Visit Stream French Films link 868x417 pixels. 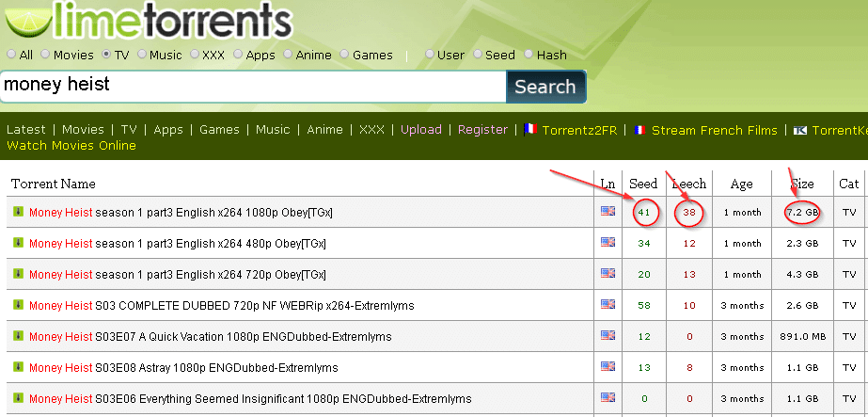pos(715,131)
